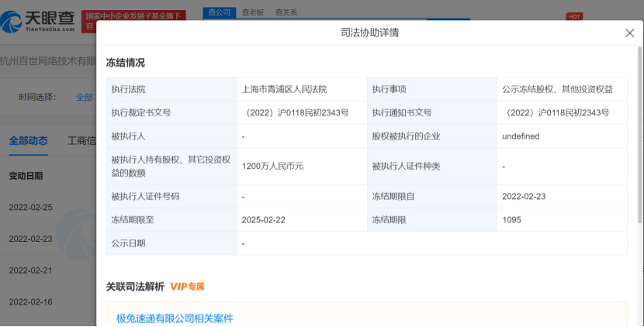Click the red HOT badge

click(574, 16)
